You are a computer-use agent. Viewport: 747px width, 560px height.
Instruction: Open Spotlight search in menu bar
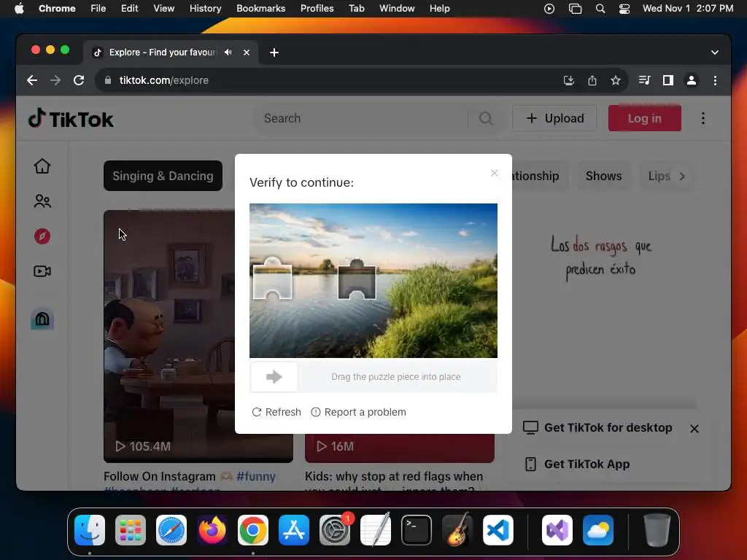(600, 9)
